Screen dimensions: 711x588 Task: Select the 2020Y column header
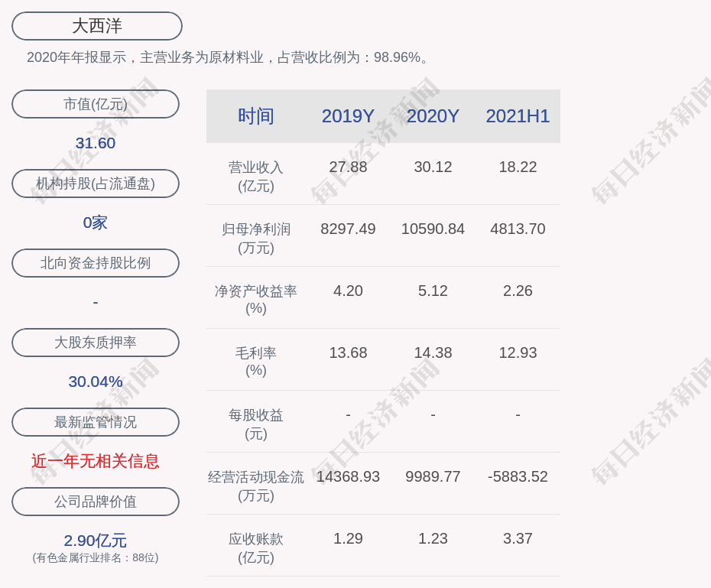pos(433,116)
